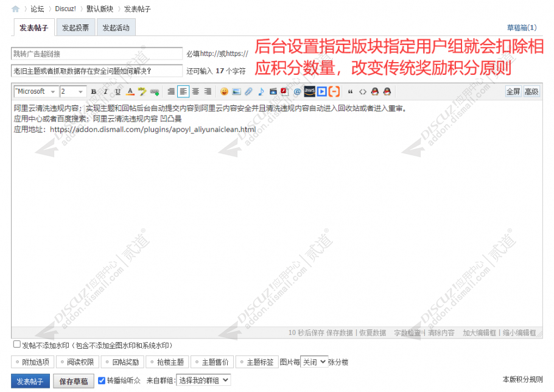Expand the 主题标签 section
Viewport: 554px width, 392px height.
coord(257,362)
